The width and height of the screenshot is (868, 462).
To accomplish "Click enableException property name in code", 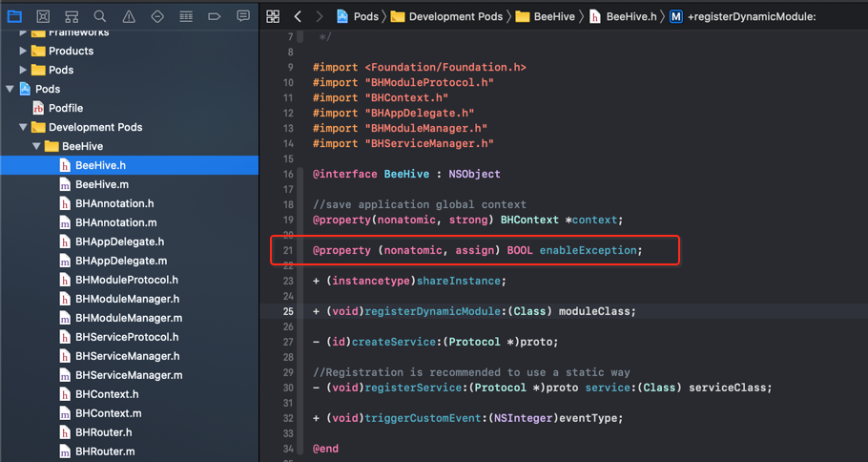I will [588, 250].
